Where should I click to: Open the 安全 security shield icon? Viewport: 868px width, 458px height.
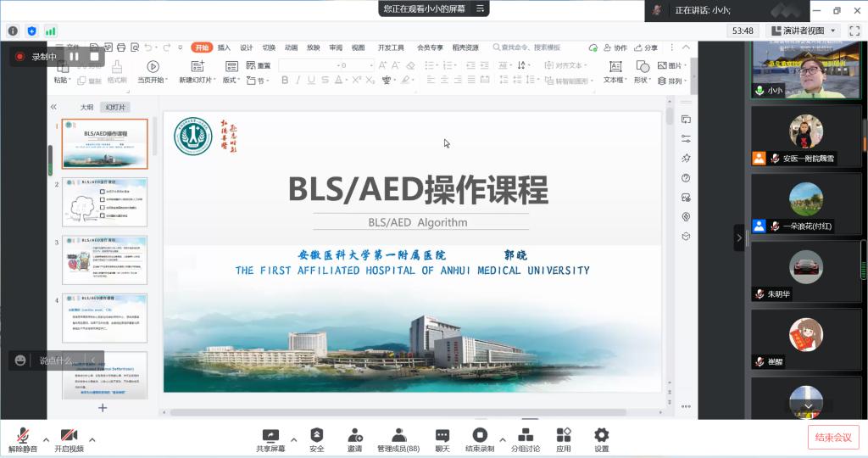316,438
